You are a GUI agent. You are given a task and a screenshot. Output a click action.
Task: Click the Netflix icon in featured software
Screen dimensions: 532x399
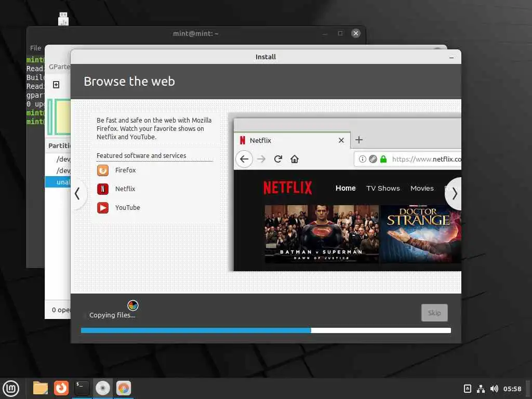pyautogui.click(x=103, y=189)
